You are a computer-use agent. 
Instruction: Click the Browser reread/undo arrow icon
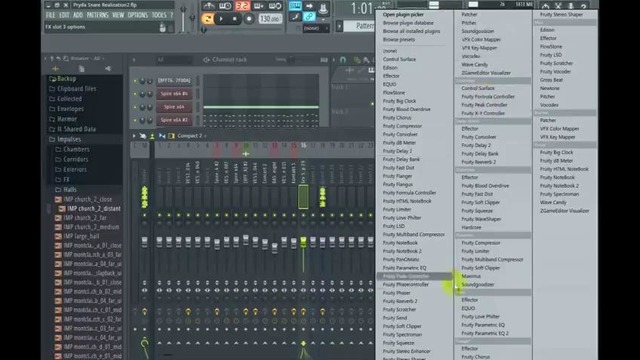(x=58, y=59)
